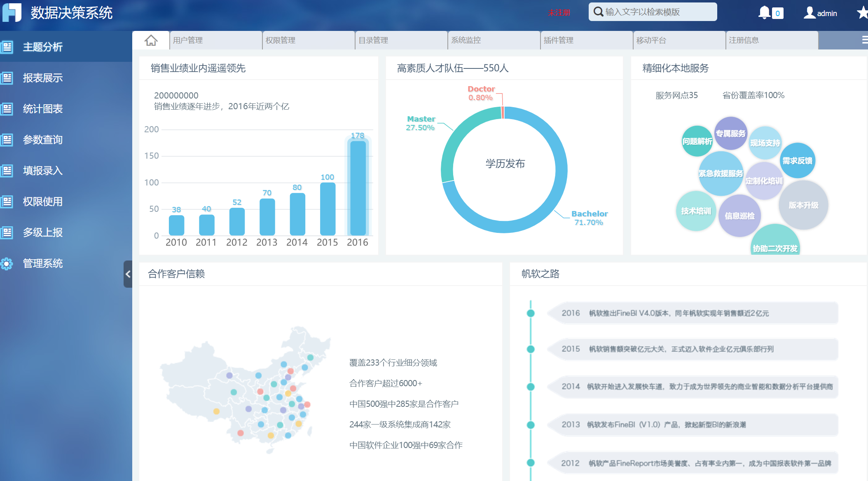The width and height of the screenshot is (868, 481).
Task: Click the gear icon beside 管理系统
Action: tap(7, 263)
